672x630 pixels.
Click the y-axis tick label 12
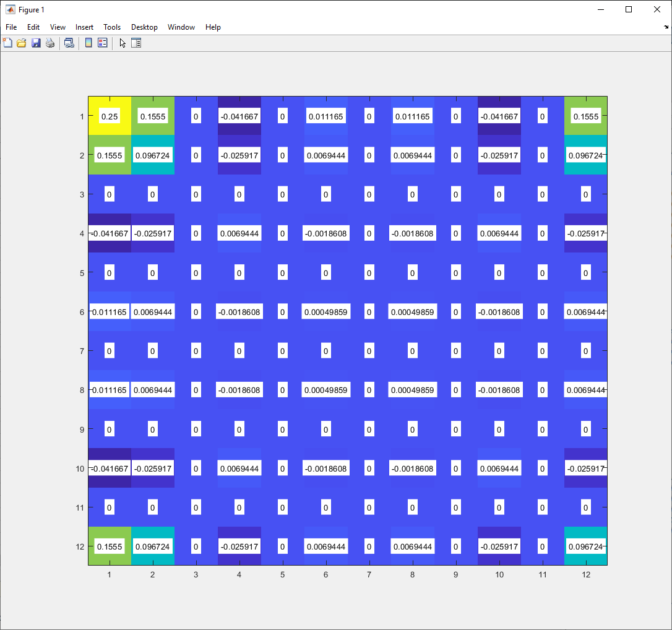80,547
